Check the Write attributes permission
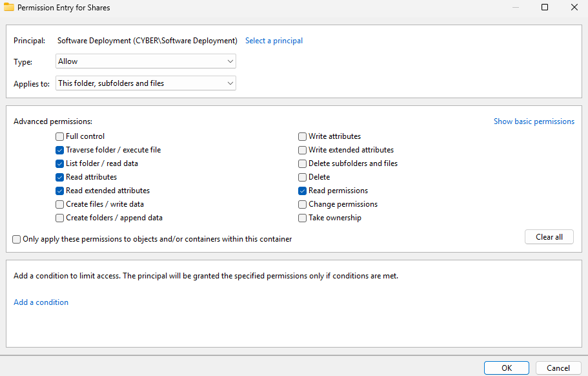This screenshot has height=376, width=588. (x=303, y=136)
